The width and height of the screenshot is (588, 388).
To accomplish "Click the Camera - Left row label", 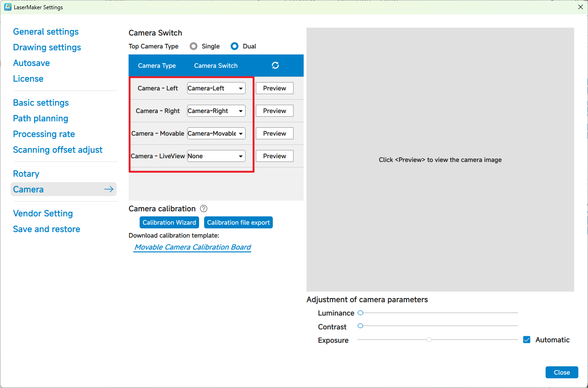I will (158, 88).
